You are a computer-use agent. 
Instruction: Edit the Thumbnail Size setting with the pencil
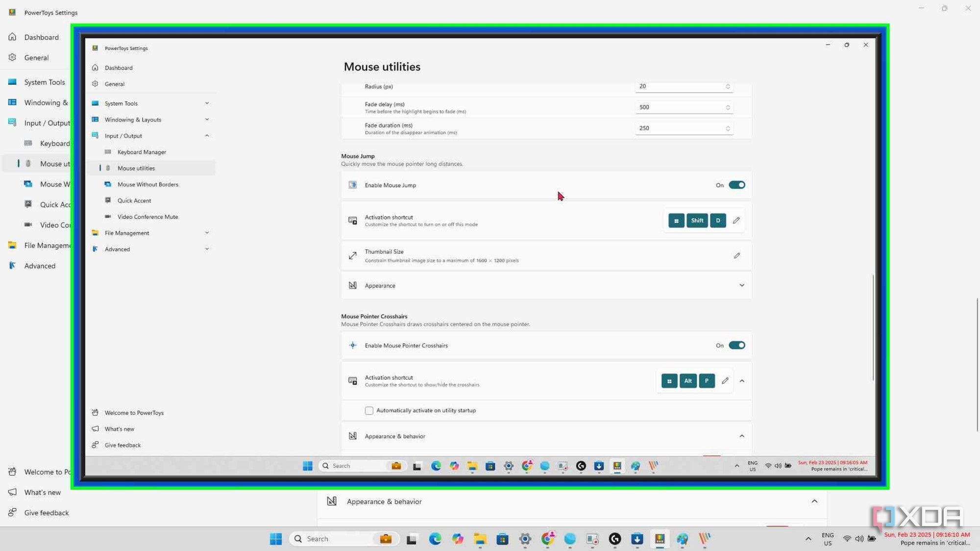(x=736, y=256)
